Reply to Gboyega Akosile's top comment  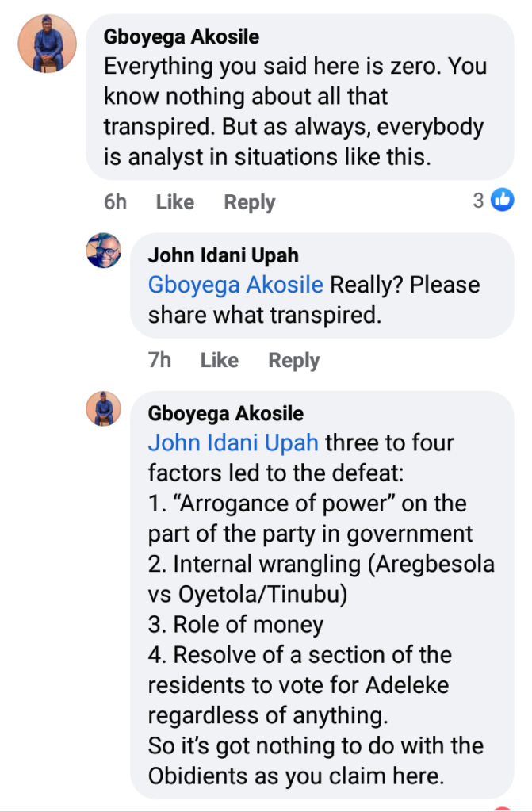point(249,202)
